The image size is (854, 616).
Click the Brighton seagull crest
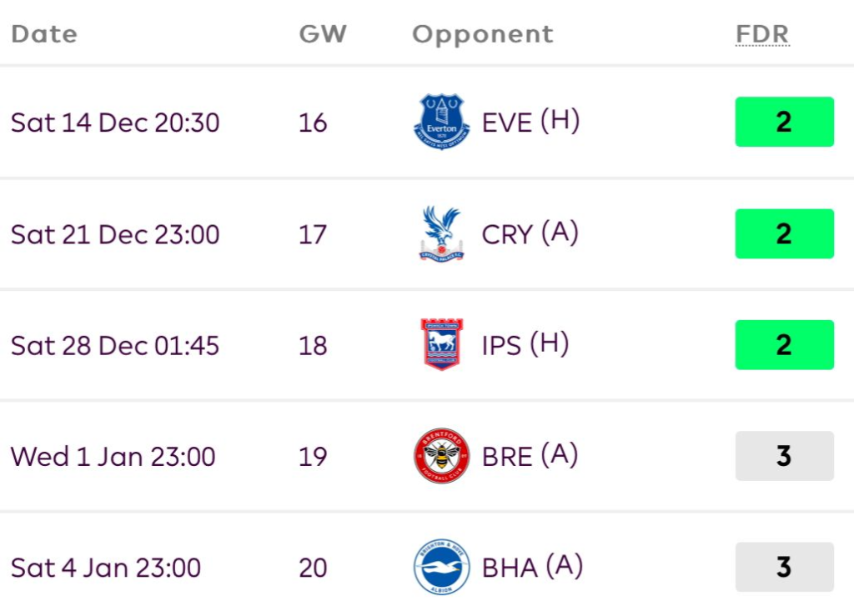click(442, 568)
